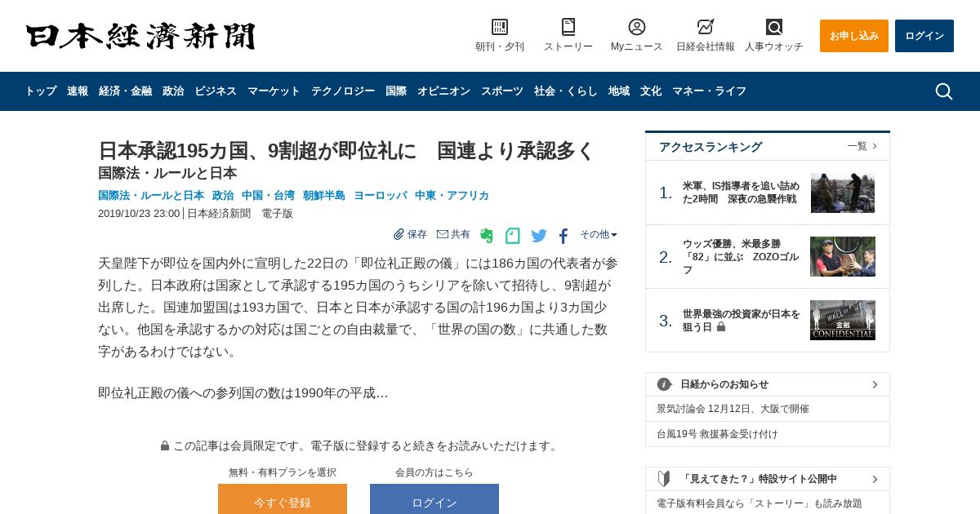Share the article on Facebook
This screenshot has width=980, height=514.
[563, 236]
